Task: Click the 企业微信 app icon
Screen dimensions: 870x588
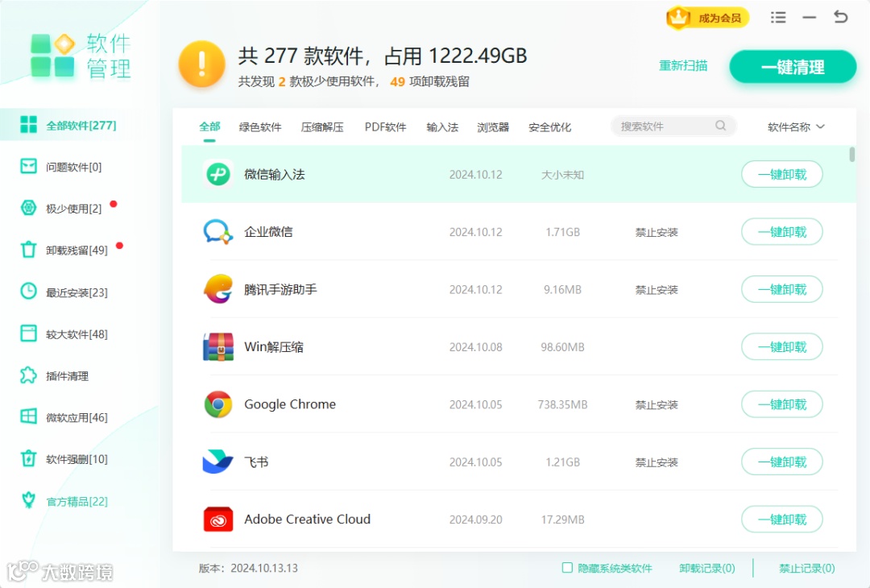Action: [x=218, y=232]
